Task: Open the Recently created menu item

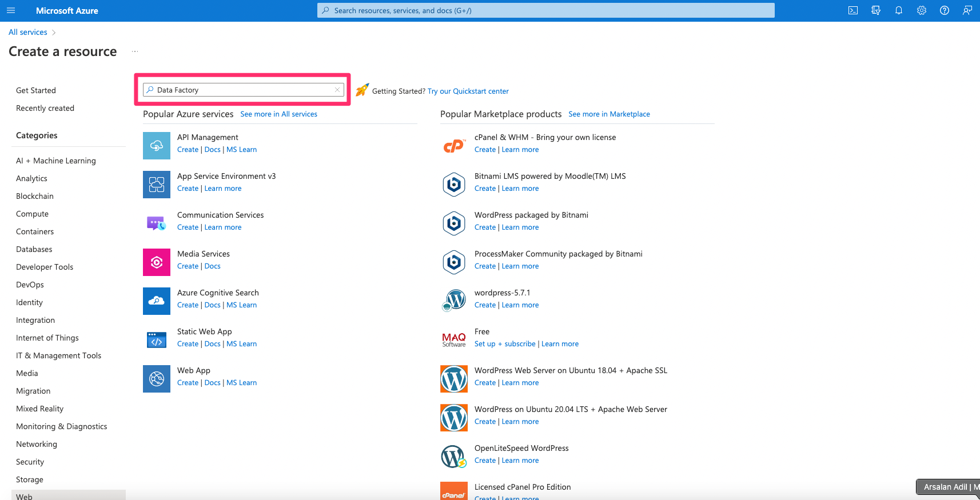Action: point(45,108)
